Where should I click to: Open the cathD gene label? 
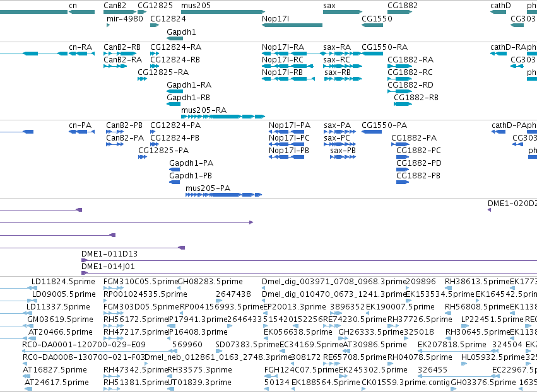click(500, 6)
